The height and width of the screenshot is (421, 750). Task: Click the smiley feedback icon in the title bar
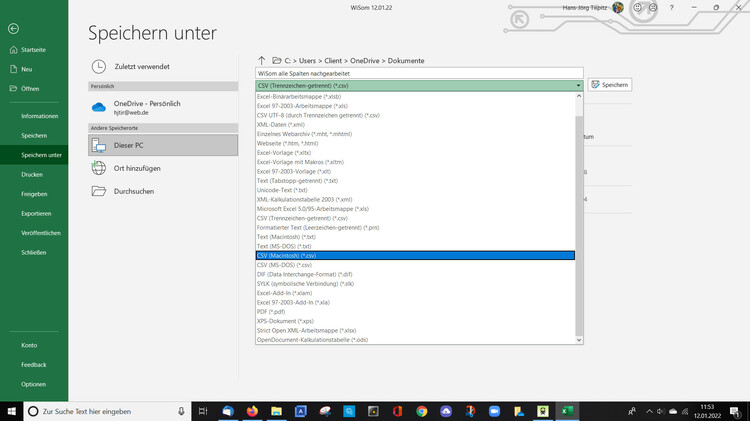637,8
